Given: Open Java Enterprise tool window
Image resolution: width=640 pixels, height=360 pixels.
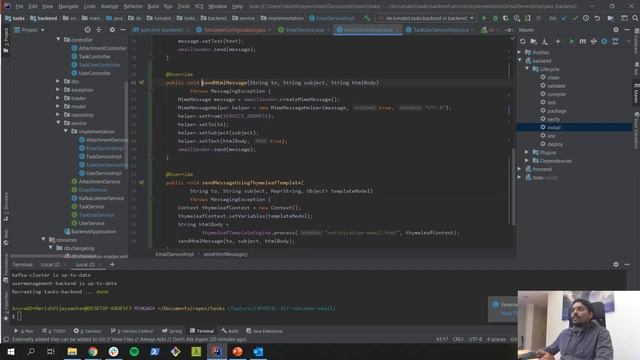Looking at the screenshot, I should pos(264,331).
